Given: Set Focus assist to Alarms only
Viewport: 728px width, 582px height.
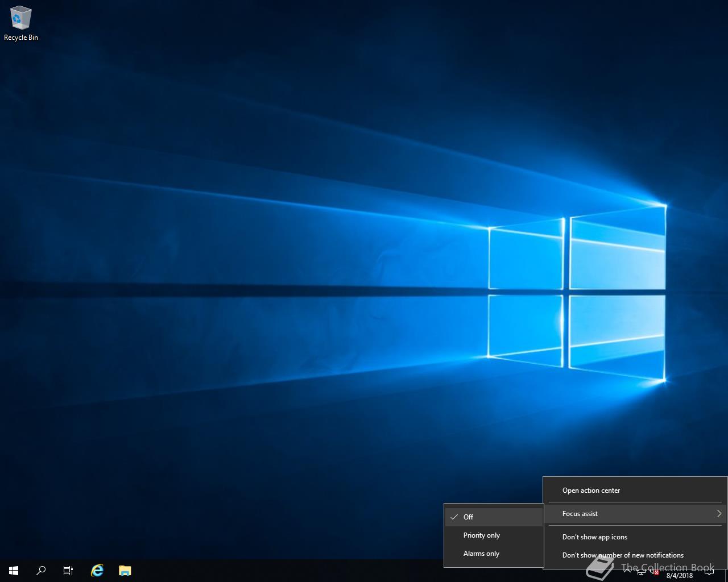Looking at the screenshot, I should click(x=494, y=554).
